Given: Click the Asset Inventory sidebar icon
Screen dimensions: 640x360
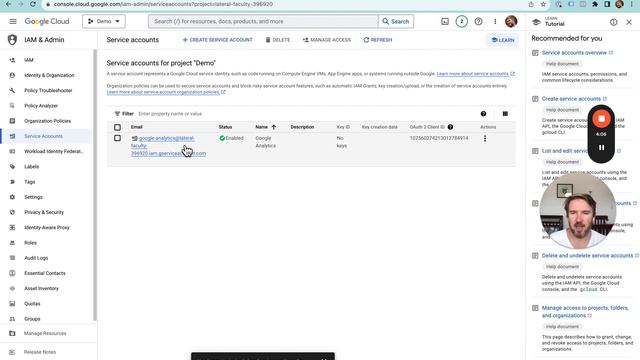Looking at the screenshot, I should (12, 289).
